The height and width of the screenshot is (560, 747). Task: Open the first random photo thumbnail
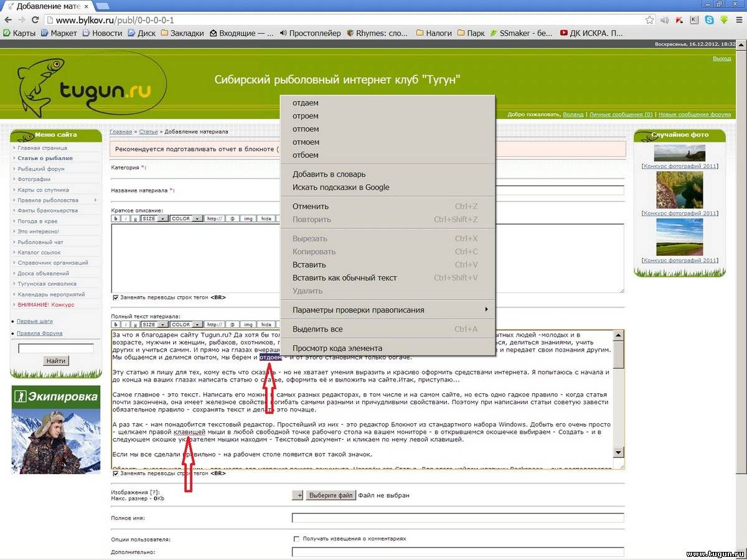pyautogui.click(x=679, y=153)
